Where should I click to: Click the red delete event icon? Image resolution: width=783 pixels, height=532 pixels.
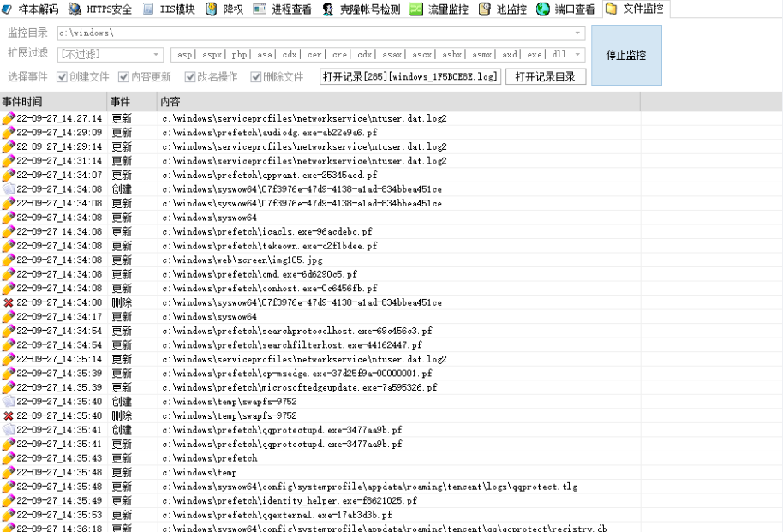(7, 302)
